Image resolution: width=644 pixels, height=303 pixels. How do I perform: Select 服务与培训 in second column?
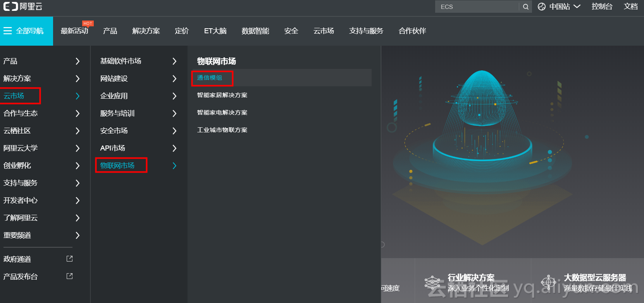pos(117,113)
